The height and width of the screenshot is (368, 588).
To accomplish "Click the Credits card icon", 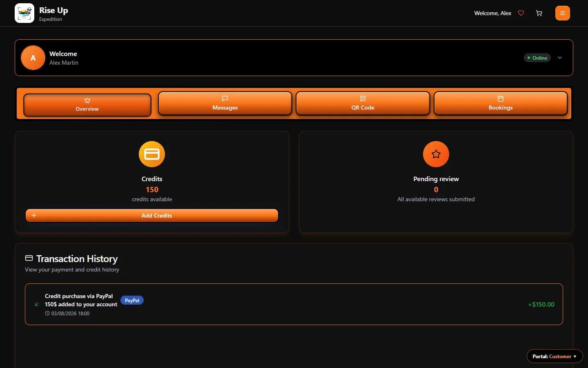I will [x=152, y=154].
